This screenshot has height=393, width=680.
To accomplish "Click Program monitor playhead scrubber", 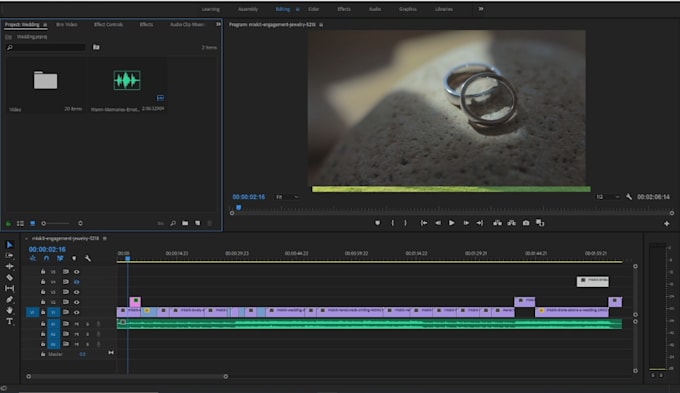I will (x=238, y=208).
